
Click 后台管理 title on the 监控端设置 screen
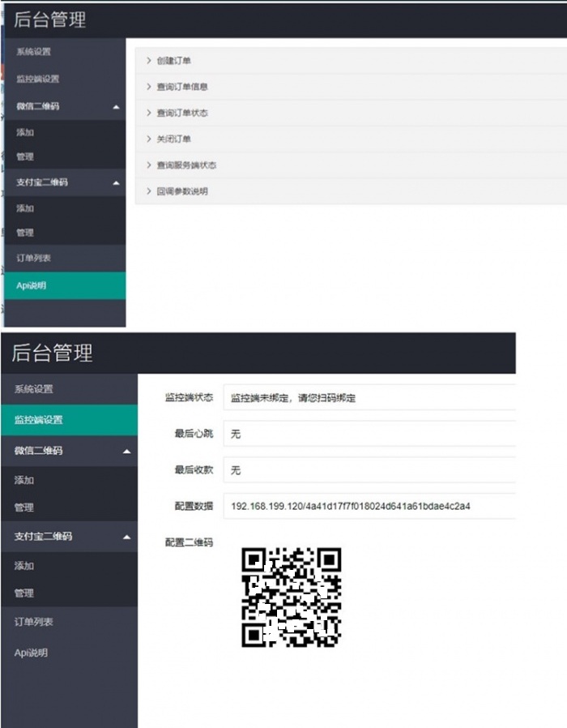click(x=52, y=353)
